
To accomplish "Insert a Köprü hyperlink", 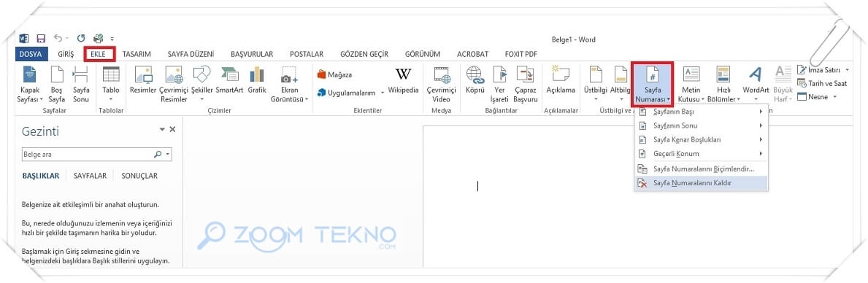I will [x=475, y=80].
